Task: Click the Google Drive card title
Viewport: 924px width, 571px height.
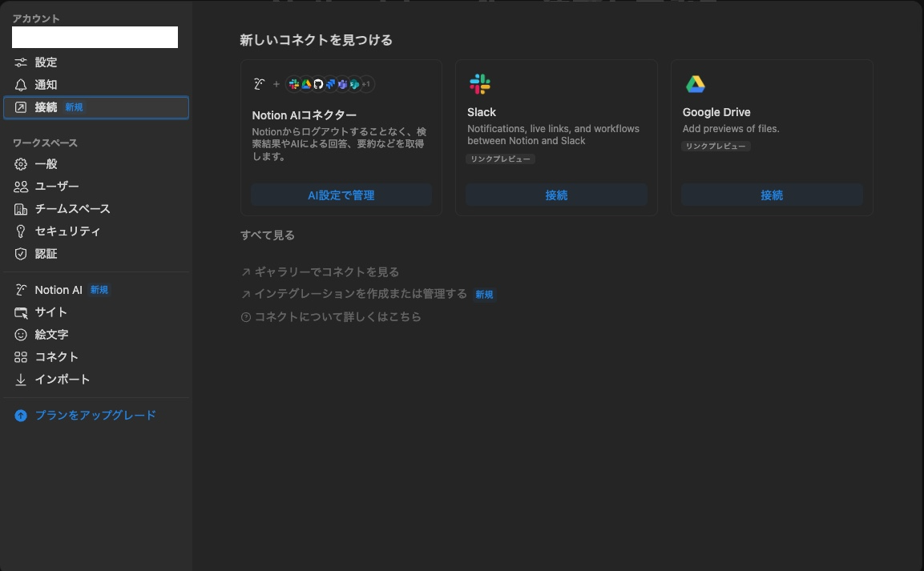Action: 716,112
